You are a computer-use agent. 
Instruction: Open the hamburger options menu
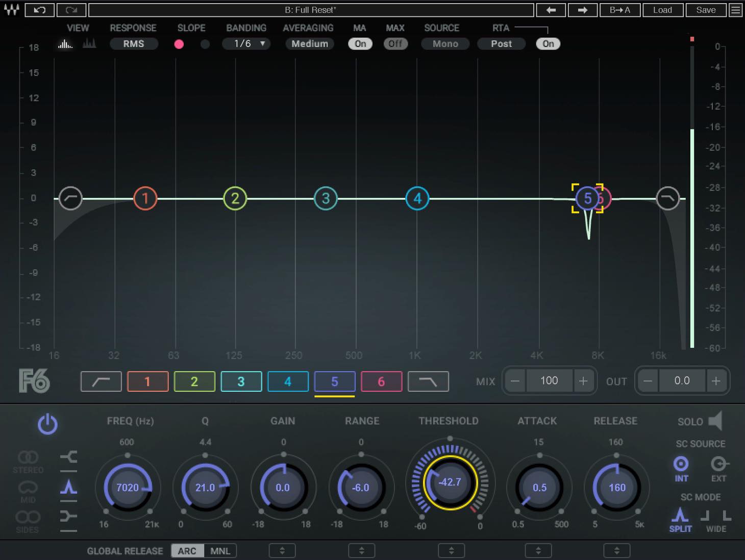[x=735, y=10]
